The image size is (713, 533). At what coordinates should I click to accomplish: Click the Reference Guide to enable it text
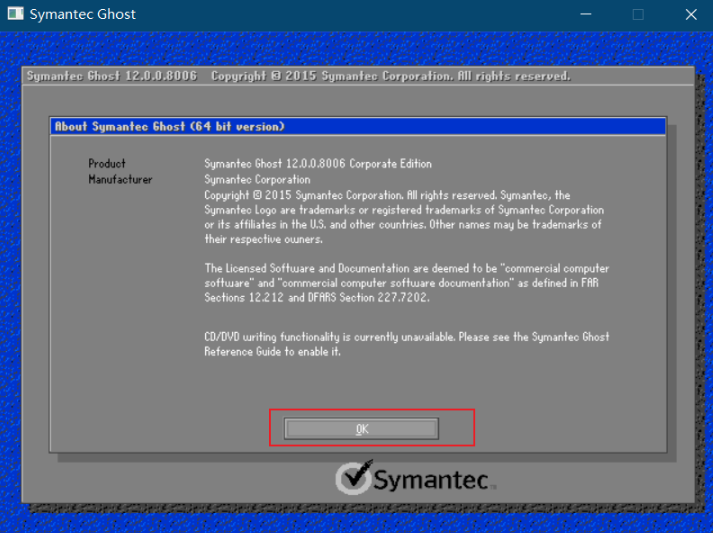(273, 352)
